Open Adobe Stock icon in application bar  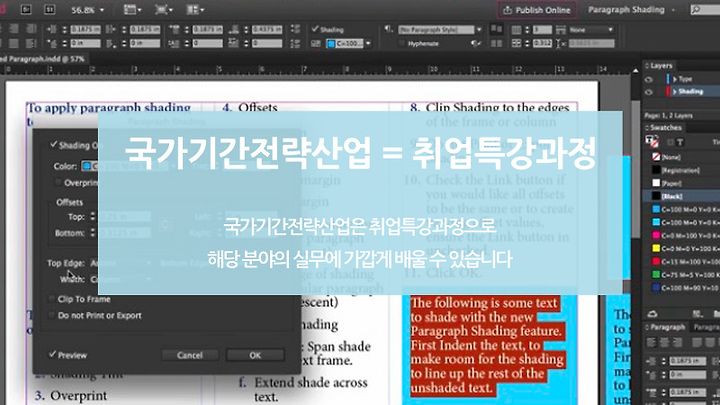49,9
